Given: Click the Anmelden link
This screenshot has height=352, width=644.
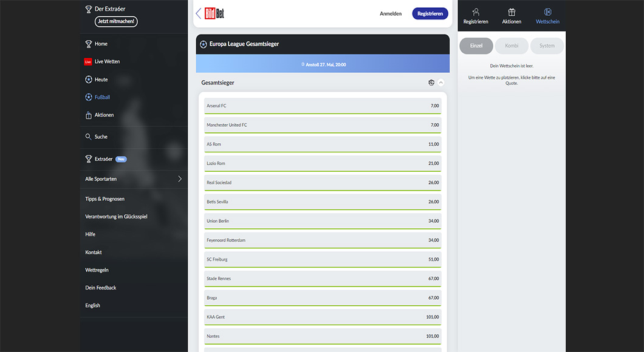Looking at the screenshot, I should point(391,13).
